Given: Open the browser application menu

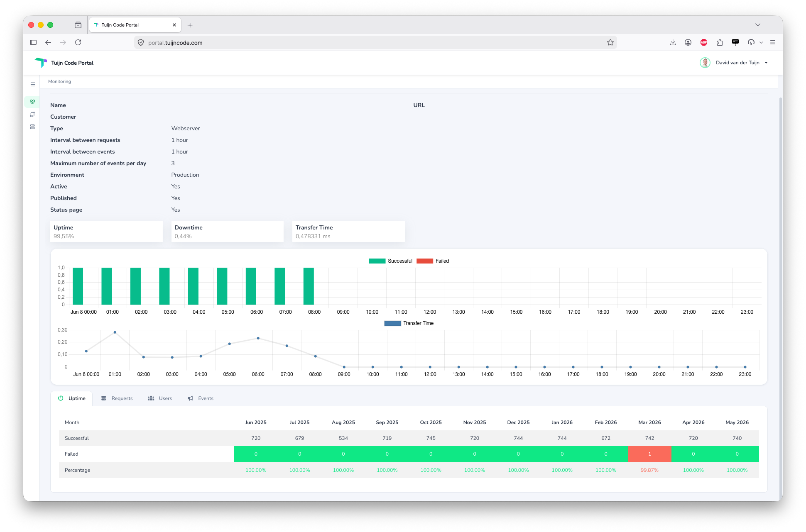Looking at the screenshot, I should [773, 42].
